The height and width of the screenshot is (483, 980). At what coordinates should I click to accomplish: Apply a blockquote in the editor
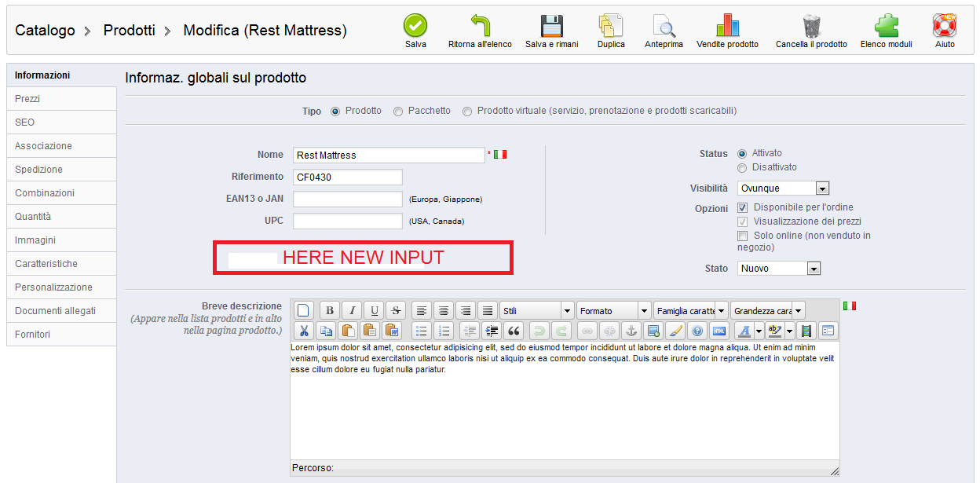[513, 331]
